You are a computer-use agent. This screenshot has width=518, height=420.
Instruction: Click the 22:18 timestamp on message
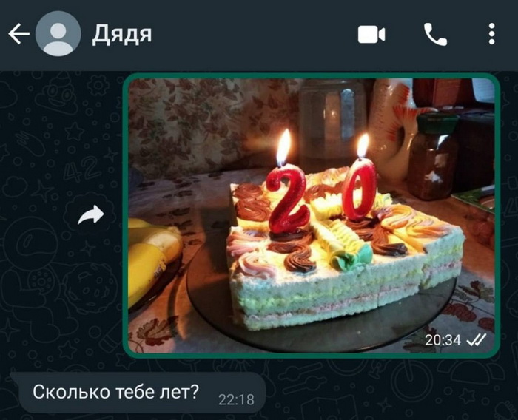click(236, 399)
